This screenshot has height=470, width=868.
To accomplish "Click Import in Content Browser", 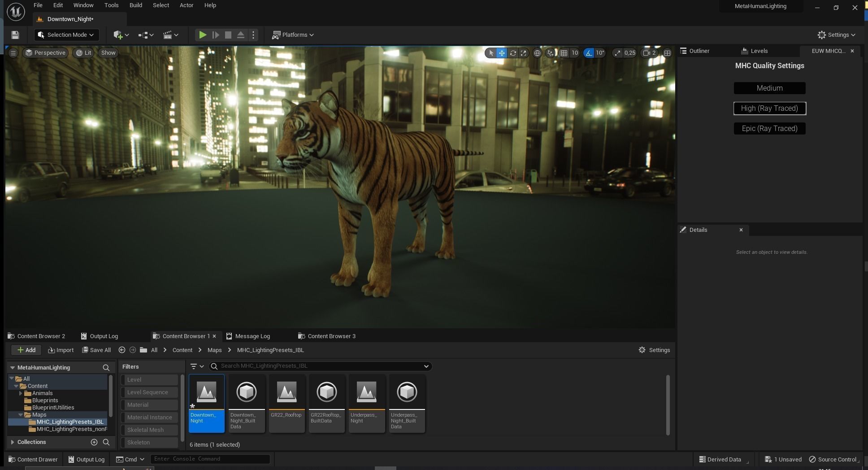I will tap(61, 350).
